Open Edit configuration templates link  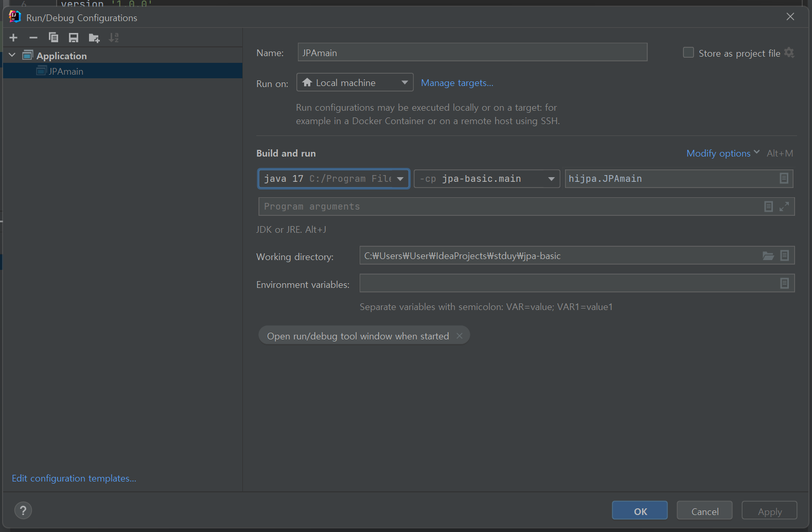point(74,478)
